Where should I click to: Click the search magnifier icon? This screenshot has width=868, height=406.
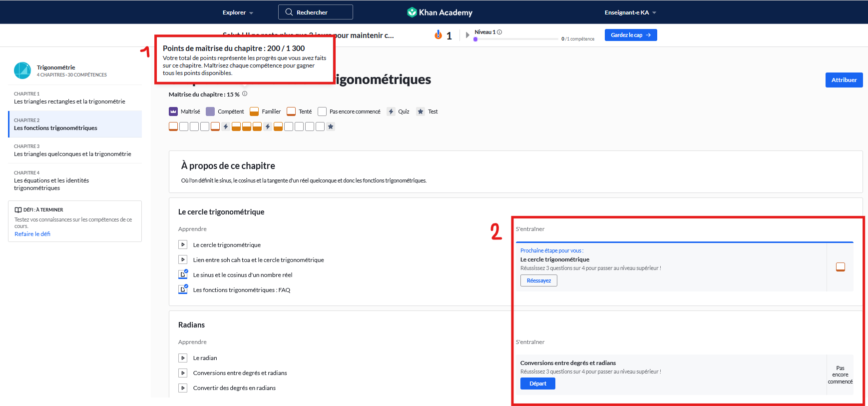289,12
